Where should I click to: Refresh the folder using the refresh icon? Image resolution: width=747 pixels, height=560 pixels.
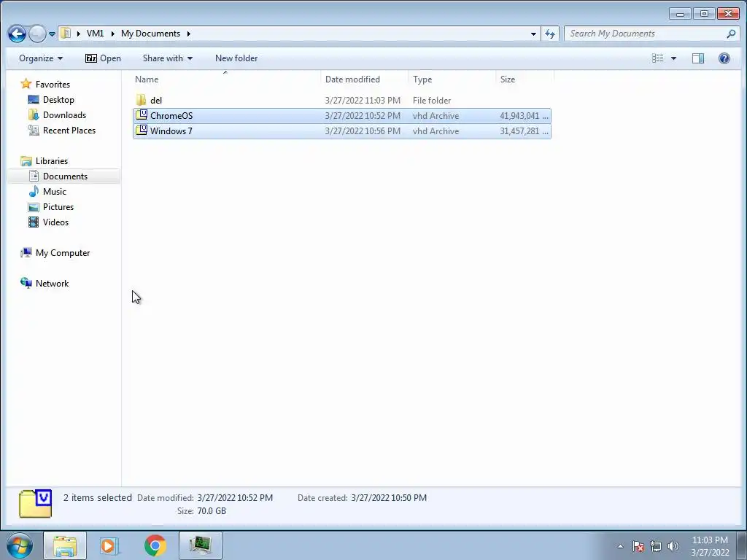(x=550, y=34)
